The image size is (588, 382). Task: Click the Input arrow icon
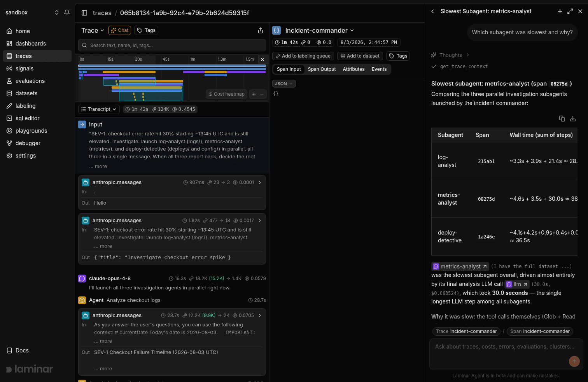[82, 124]
